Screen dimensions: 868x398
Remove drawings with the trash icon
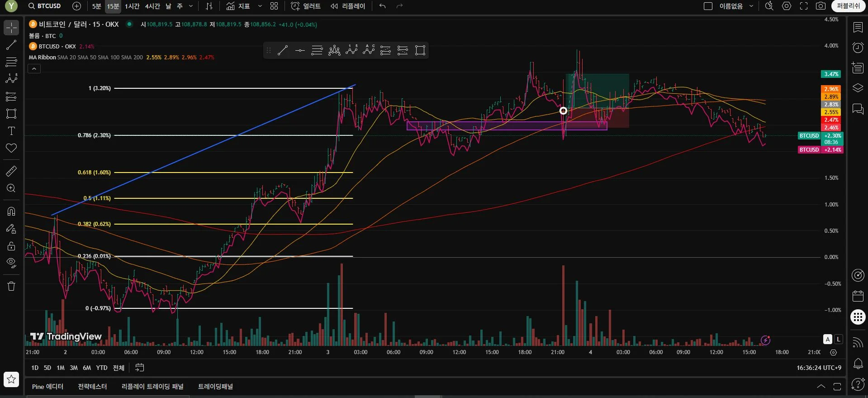tap(11, 286)
